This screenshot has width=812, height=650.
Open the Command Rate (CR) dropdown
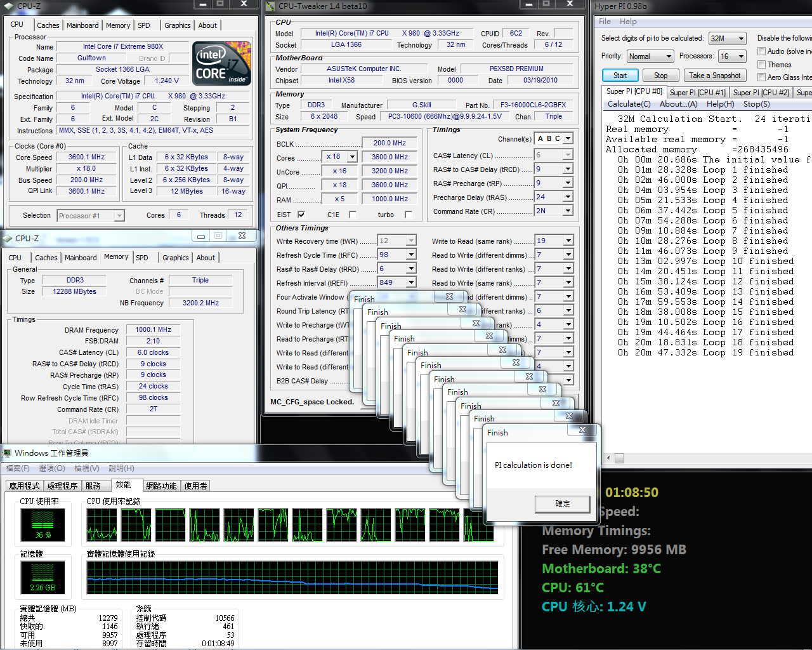click(568, 211)
